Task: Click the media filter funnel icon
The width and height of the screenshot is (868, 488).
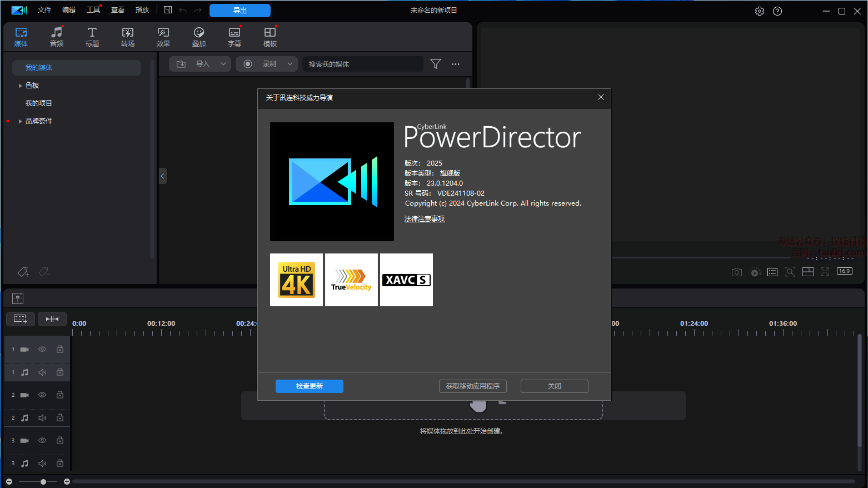Action: pos(436,64)
